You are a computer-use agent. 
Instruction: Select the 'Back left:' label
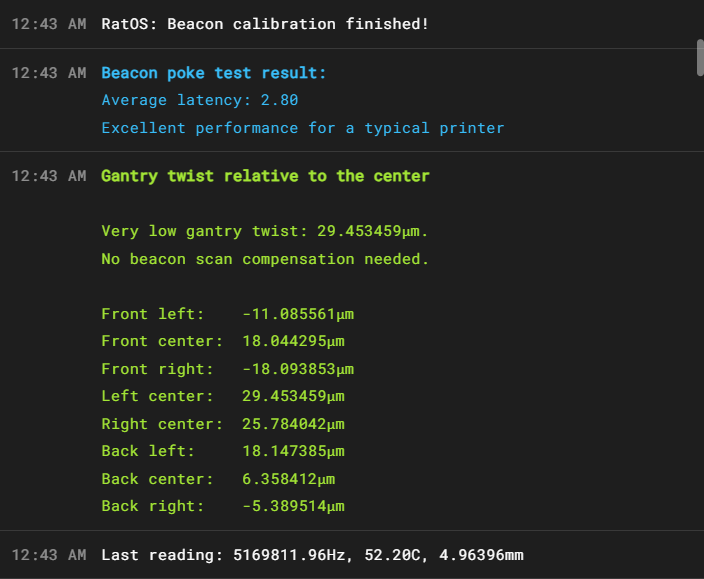tap(148, 451)
